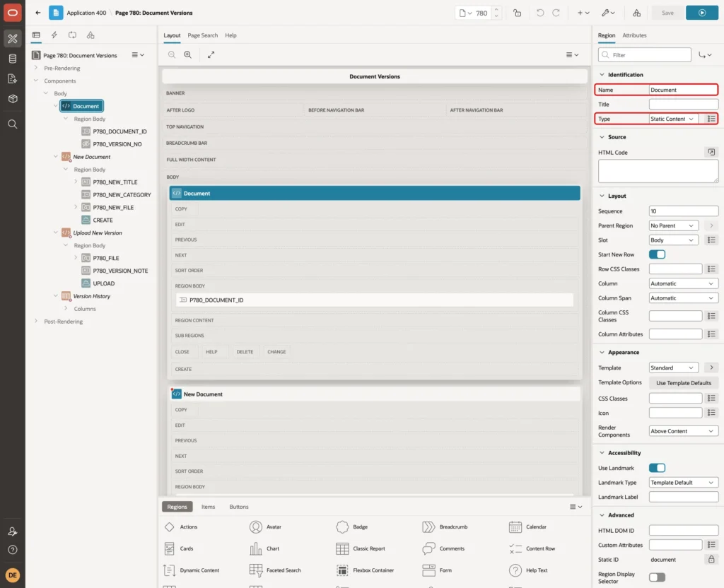Open the help question mark icon

pyautogui.click(x=13, y=550)
